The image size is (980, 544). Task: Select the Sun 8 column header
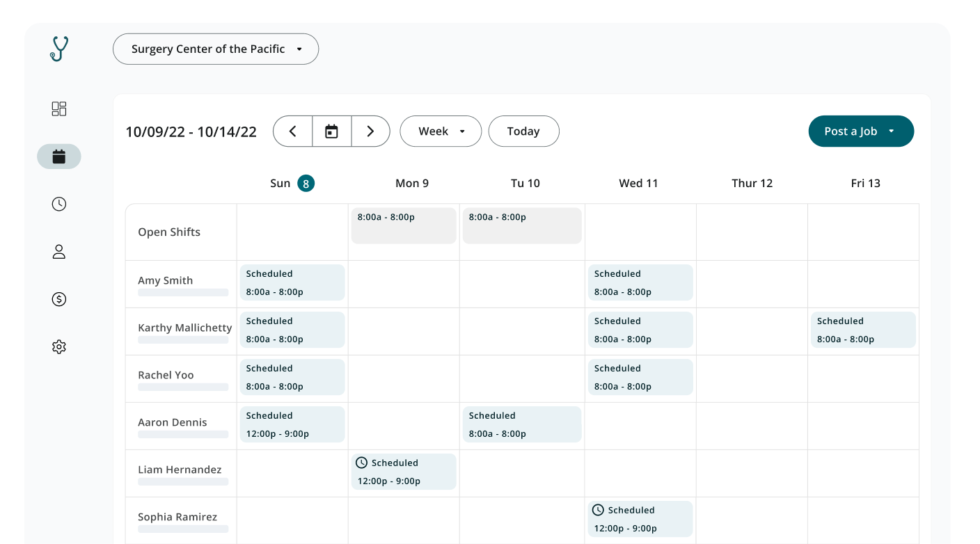(x=292, y=184)
